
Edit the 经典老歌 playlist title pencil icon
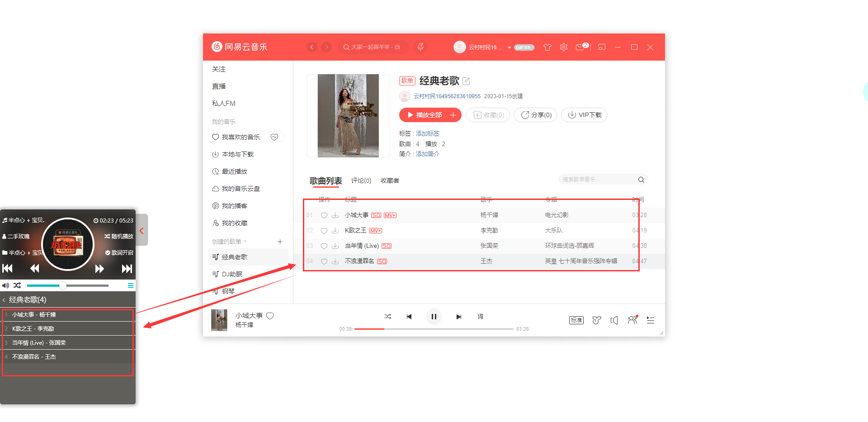point(467,81)
